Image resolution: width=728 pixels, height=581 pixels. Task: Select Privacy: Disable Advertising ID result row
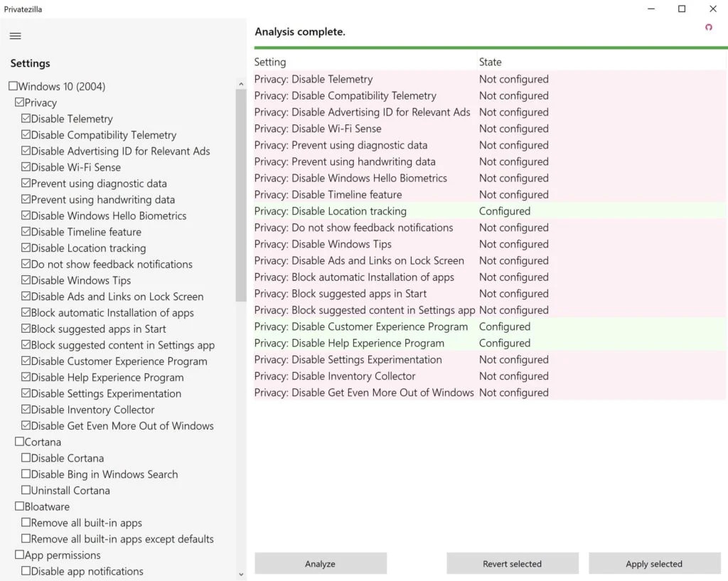[x=491, y=112]
